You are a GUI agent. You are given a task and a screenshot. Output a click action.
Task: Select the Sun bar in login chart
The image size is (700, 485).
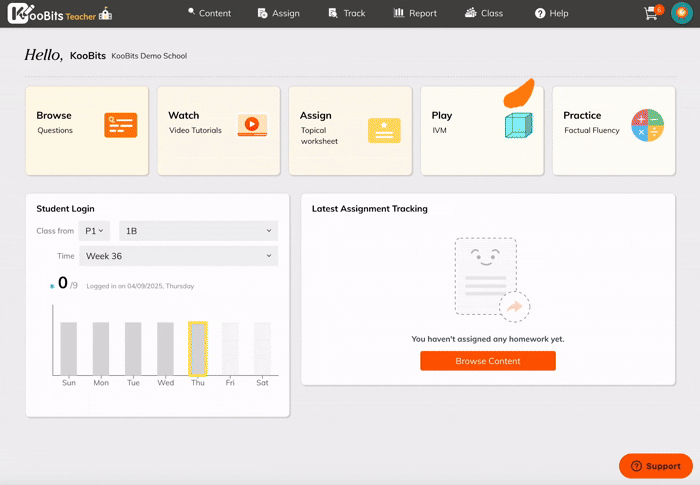click(68, 348)
